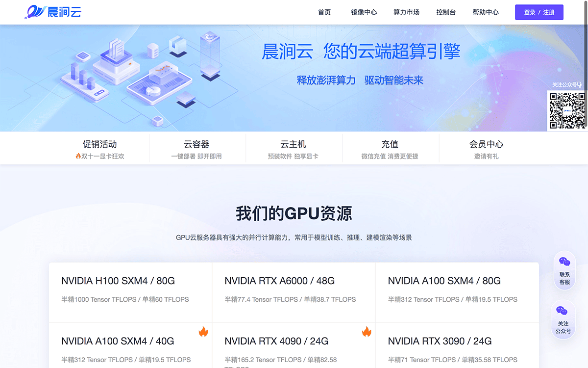
Task: Click the fire icon beside 双十一显卡狂欢
Action: tap(78, 156)
